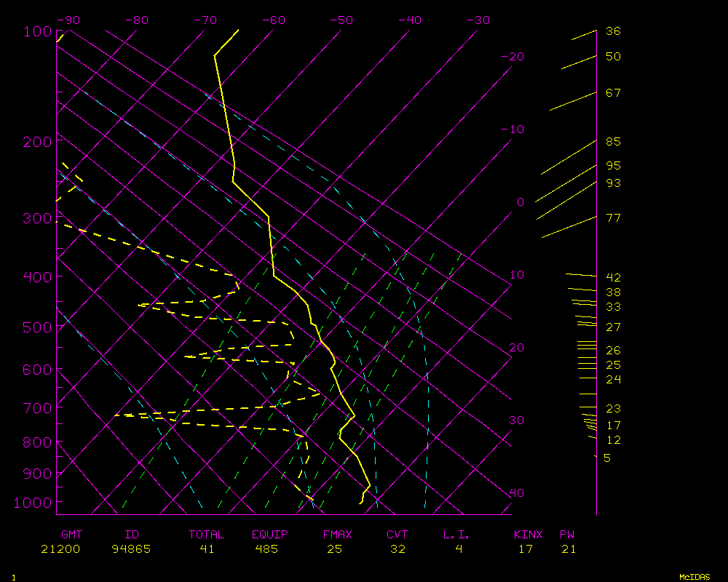The image size is (728, 582).
Task: Select the 100 pressure level label
Action: [x=37, y=32]
